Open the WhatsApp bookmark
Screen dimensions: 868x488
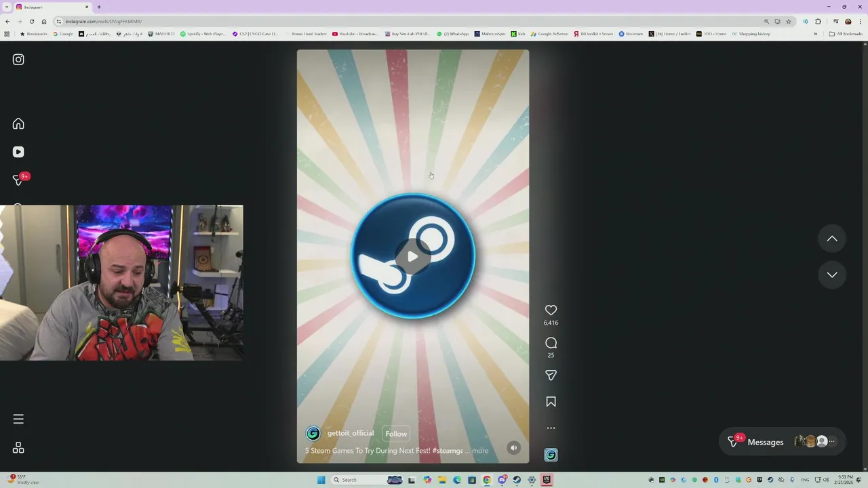tap(453, 34)
